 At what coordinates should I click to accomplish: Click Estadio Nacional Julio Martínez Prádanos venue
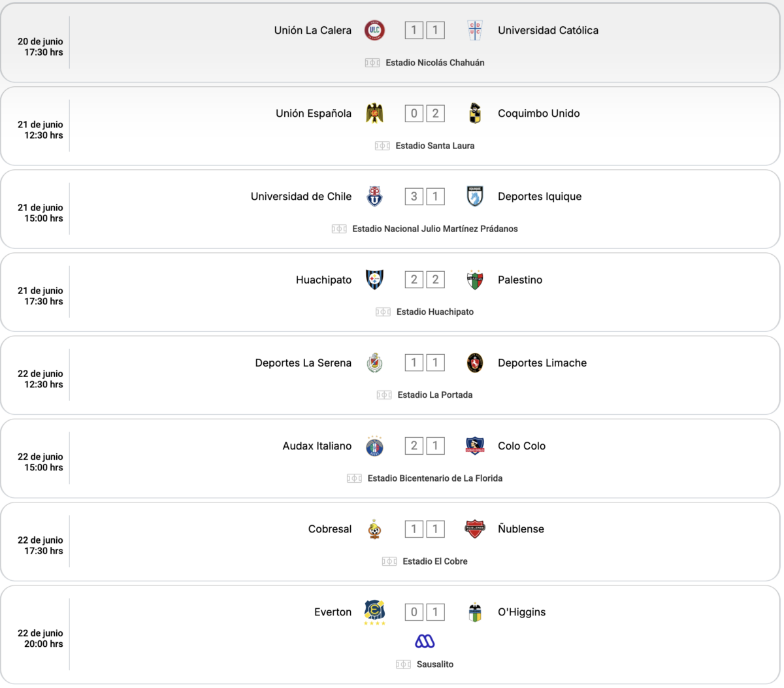[435, 229]
